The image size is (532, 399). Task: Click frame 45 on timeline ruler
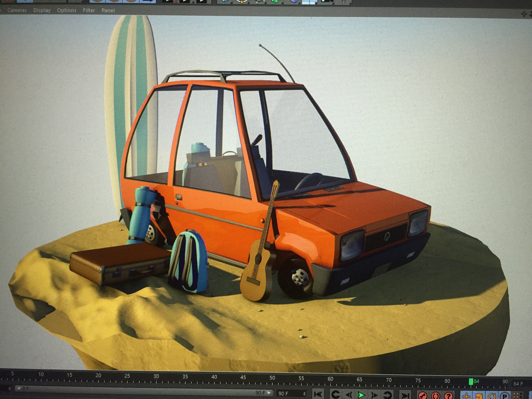243,377
